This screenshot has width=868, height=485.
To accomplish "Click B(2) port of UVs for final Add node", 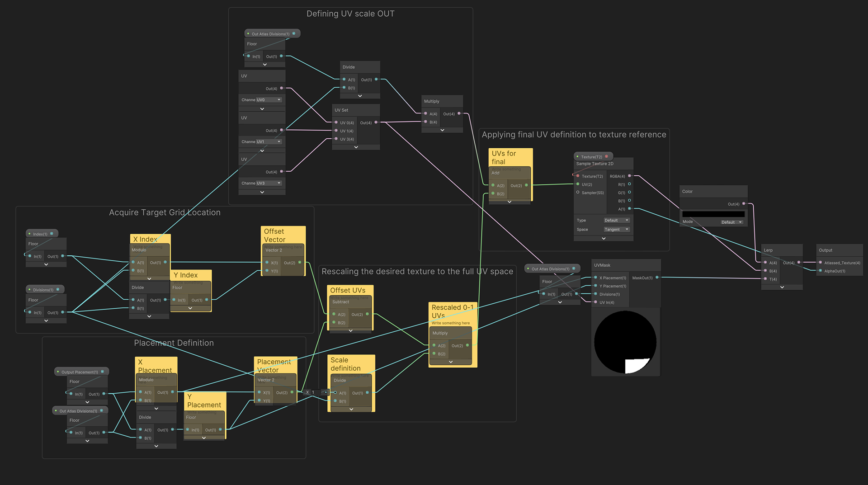I will (493, 193).
